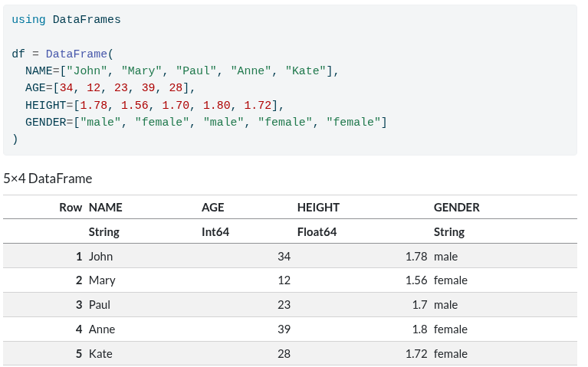The width and height of the screenshot is (588, 367).
Task: Click the Int64 type label
Action: click(x=215, y=231)
